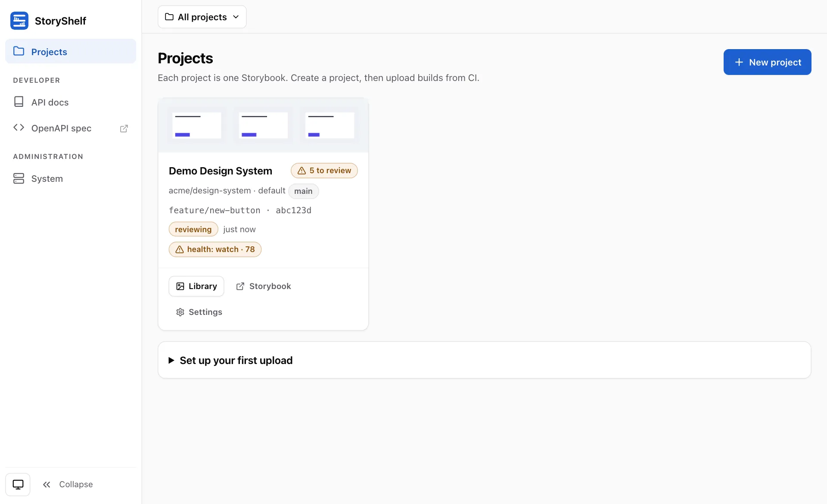Collapse the sidebar

68,484
